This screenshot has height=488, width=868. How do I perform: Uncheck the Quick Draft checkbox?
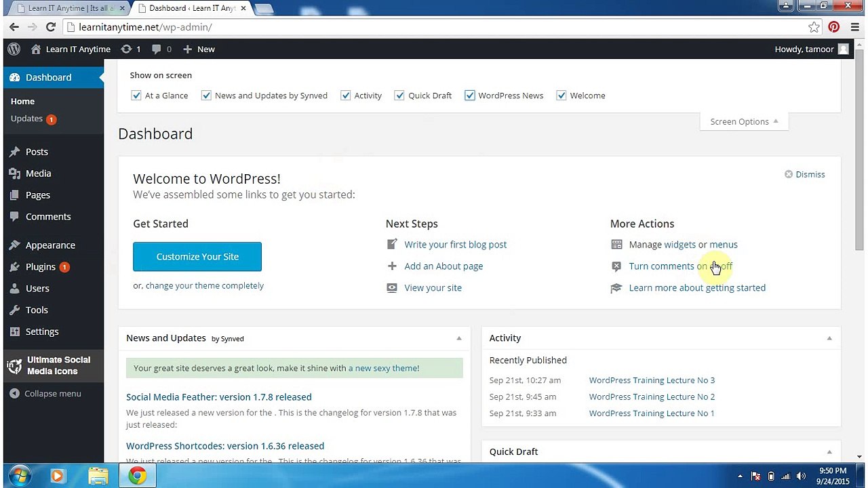point(399,96)
